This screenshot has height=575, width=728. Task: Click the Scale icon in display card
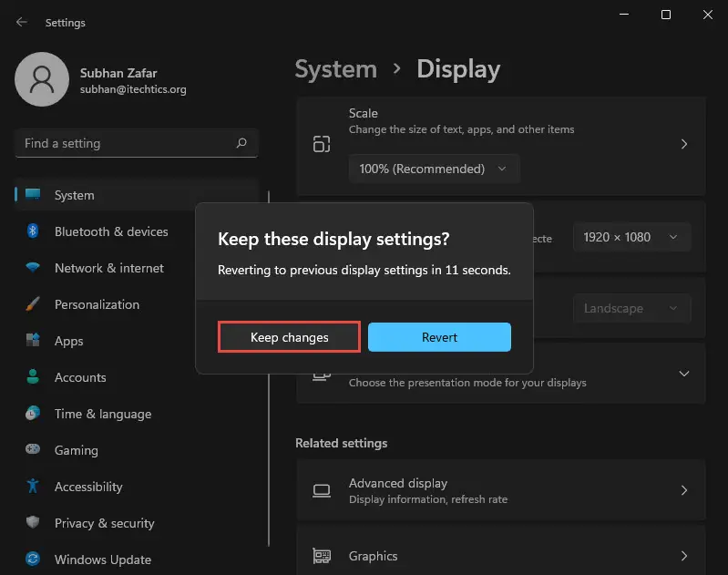point(322,144)
